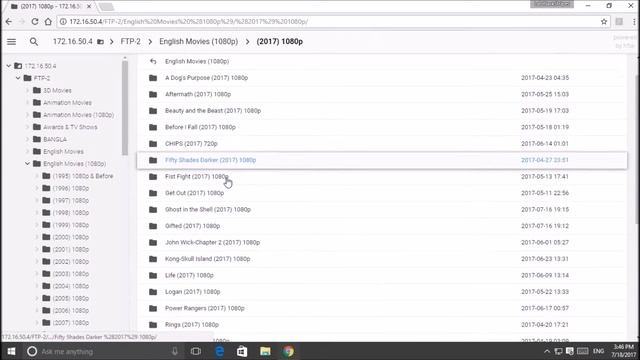640x360 pixels.
Task: Select (2002) 1080p in sidebar tree
Action: [x=71, y=262]
